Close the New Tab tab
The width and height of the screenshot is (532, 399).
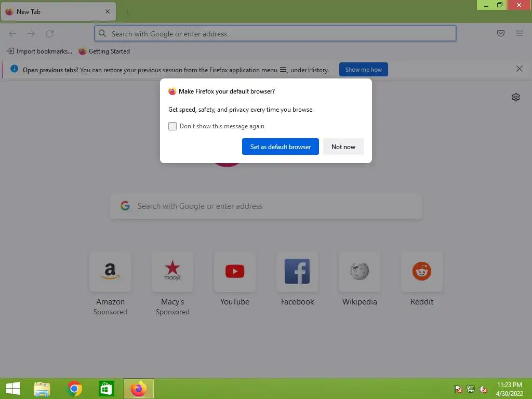pos(108,11)
